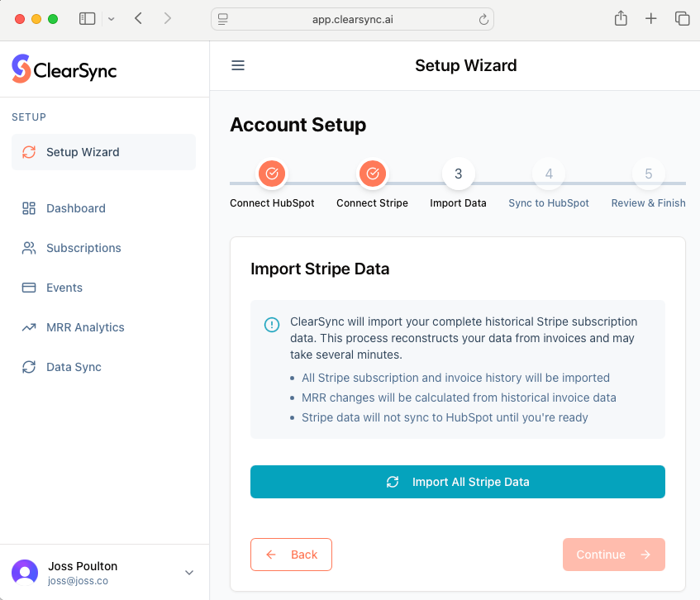Go to the Connect HubSpot step
The width and height of the screenshot is (700, 600).
[272, 174]
